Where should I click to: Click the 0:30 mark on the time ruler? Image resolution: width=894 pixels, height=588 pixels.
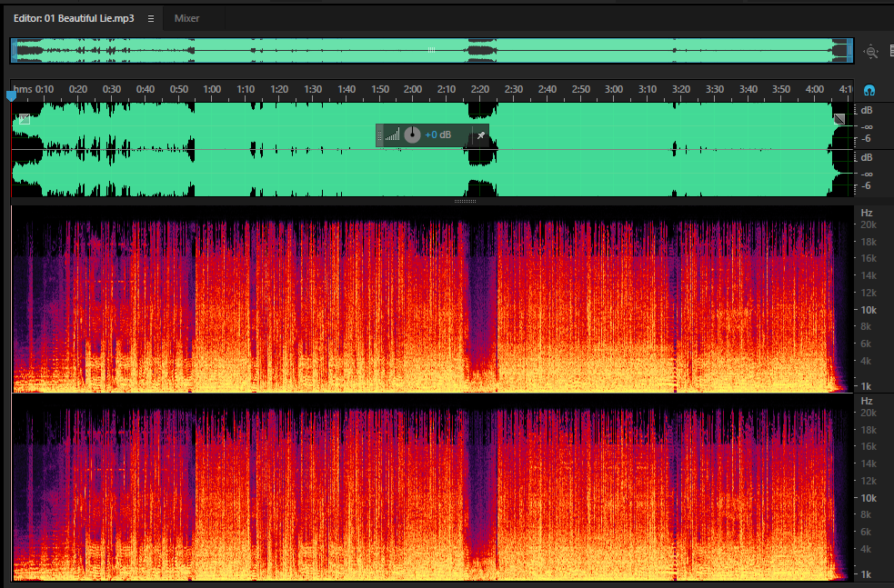point(111,89)
